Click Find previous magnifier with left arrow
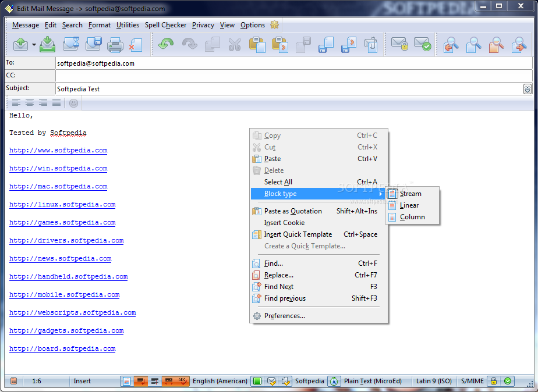Image resolution: width=538 pixels, height=392 pixels. pos(451,45)
